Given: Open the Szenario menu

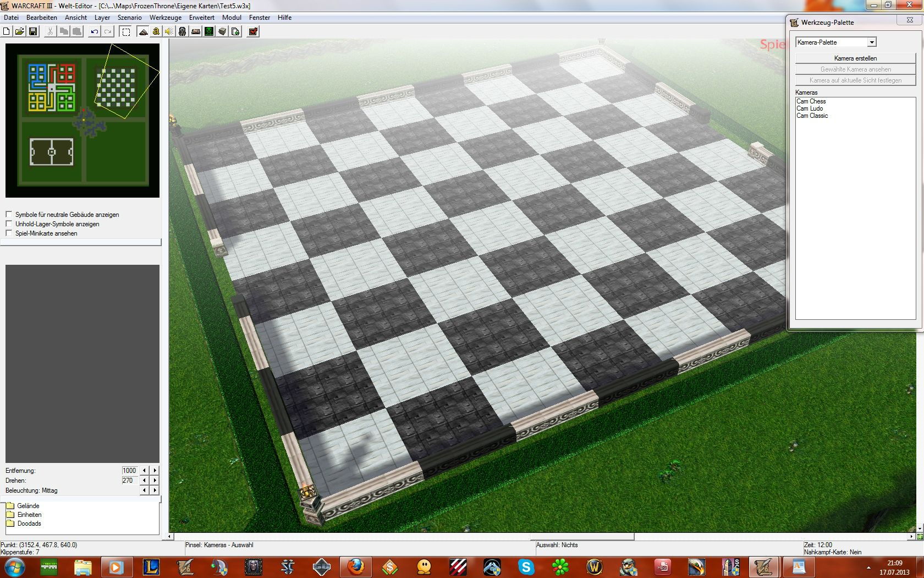Looking at the screenshot, I should pyautogui.click(x=130, y=18).
